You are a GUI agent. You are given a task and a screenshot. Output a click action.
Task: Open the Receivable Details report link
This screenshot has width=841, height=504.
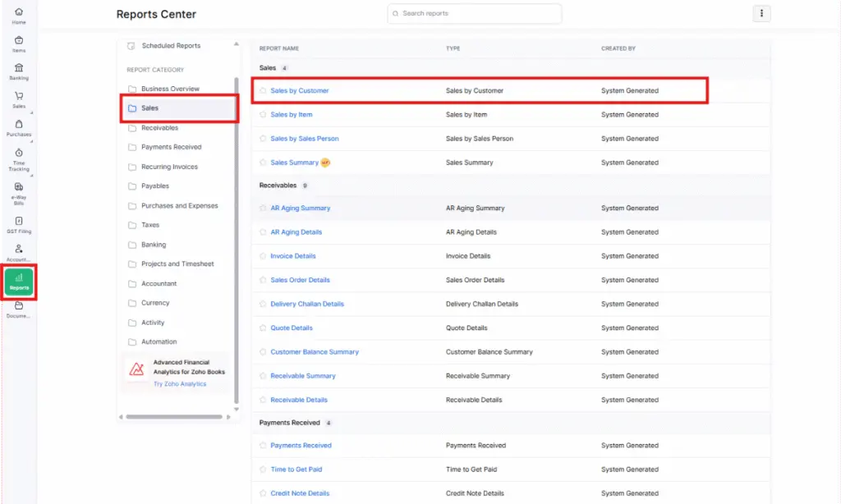click(299, 400)
